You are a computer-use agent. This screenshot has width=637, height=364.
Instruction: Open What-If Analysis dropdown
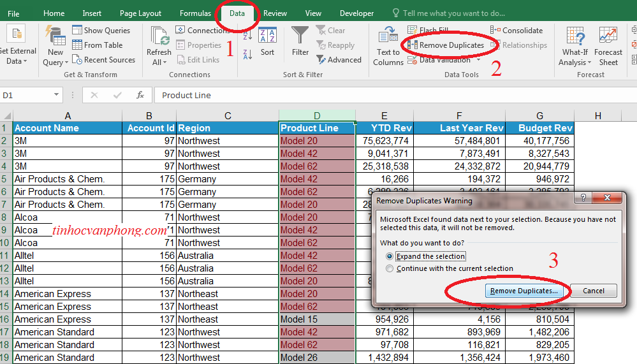[x=575, y=46]
